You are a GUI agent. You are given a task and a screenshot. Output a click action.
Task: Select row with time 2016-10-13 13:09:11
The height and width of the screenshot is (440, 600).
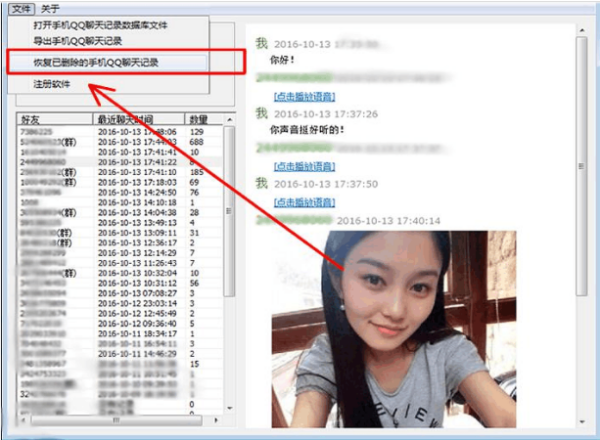point(119,233)
